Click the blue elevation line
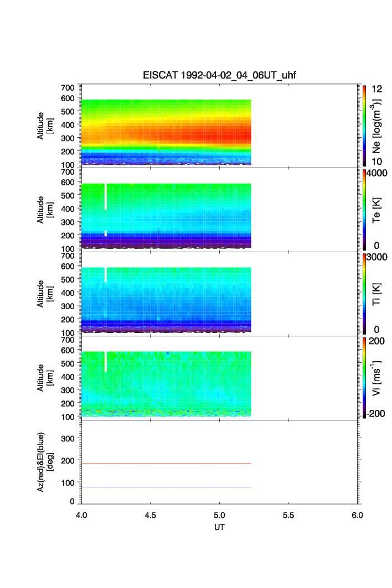 pyautogui.click(x=166, y=487)
